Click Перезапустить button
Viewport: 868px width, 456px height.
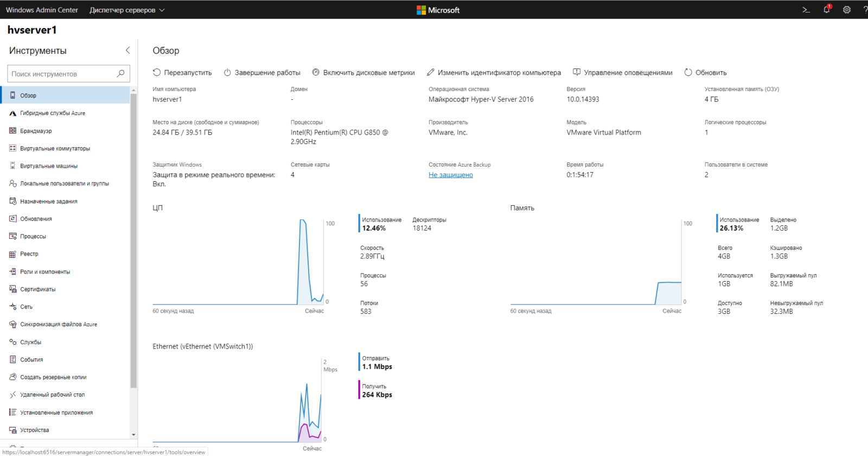(x=182, y=72)
